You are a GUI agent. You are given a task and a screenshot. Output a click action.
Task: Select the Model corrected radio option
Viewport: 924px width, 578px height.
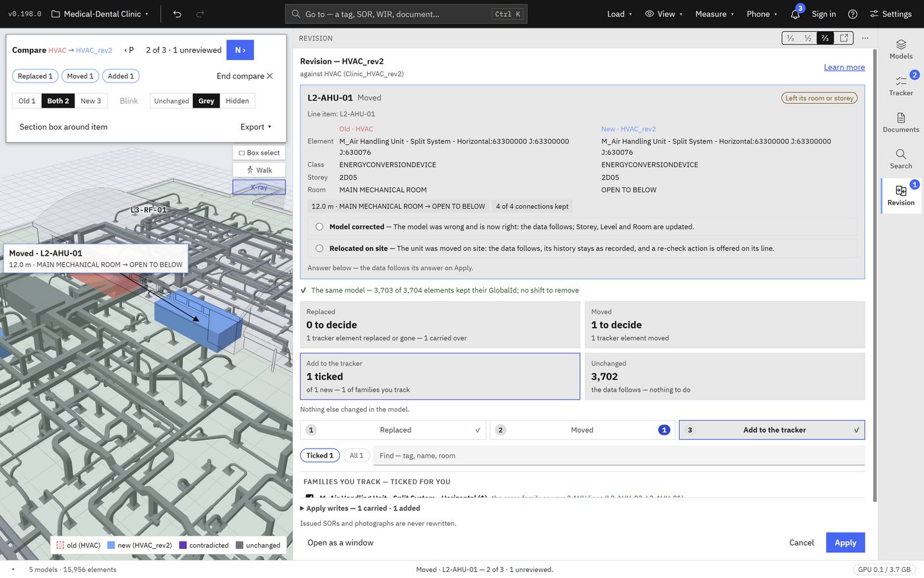pos(319,227)
